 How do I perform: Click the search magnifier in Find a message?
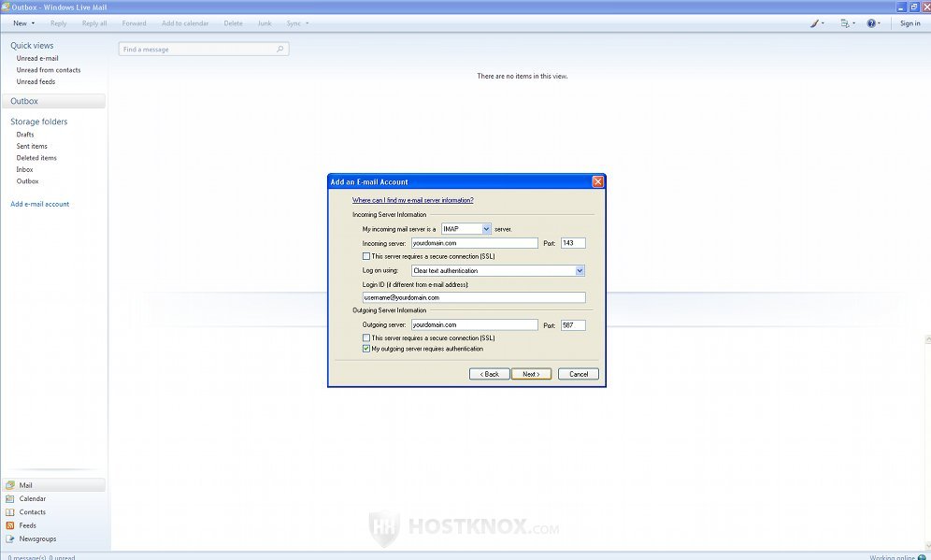[x=280, y=49]
